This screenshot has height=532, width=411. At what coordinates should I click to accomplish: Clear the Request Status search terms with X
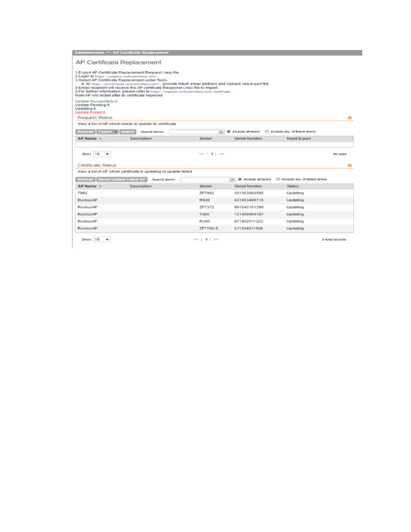[x=221, y=132]
